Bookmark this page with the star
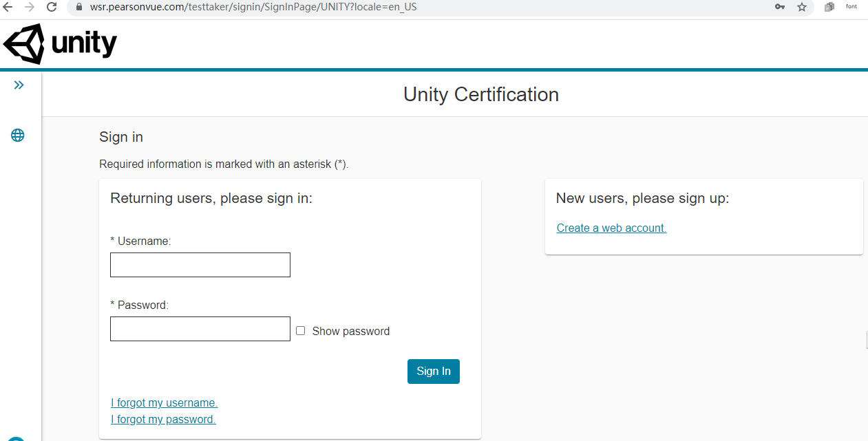The image size is (868, 441). coord(802,7)
